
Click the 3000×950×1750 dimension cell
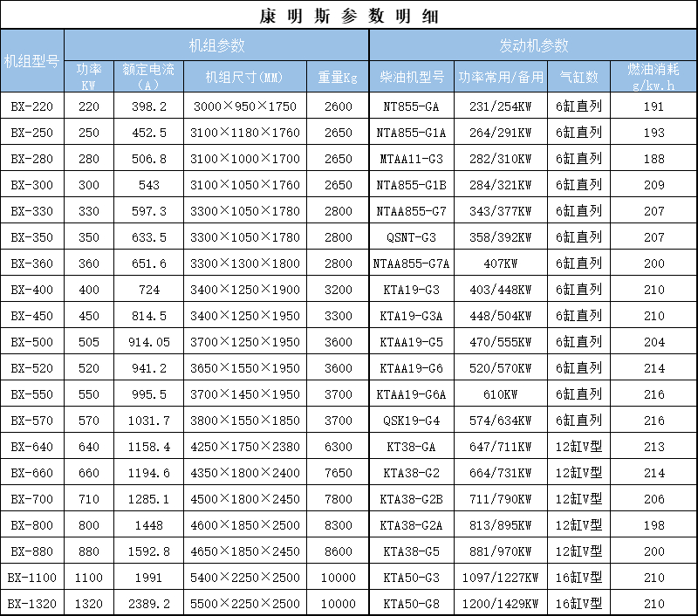pyautogui.click(x=245, y=106)
